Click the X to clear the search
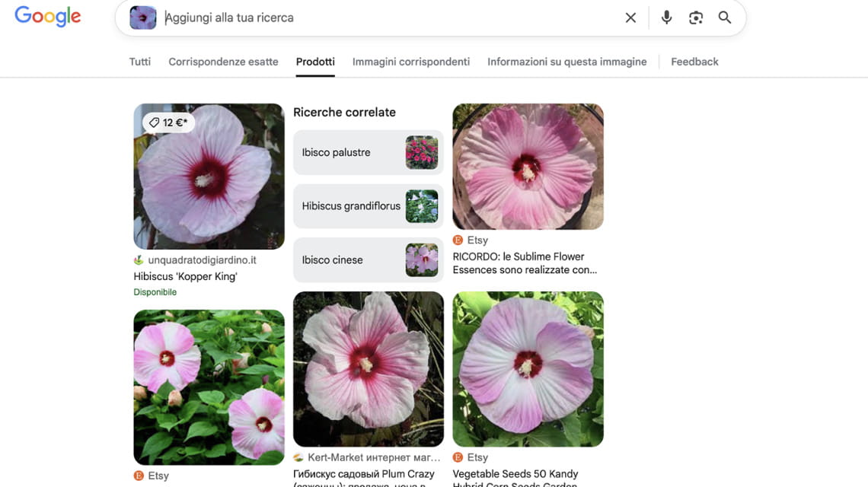868x487 pixels. 630,17
